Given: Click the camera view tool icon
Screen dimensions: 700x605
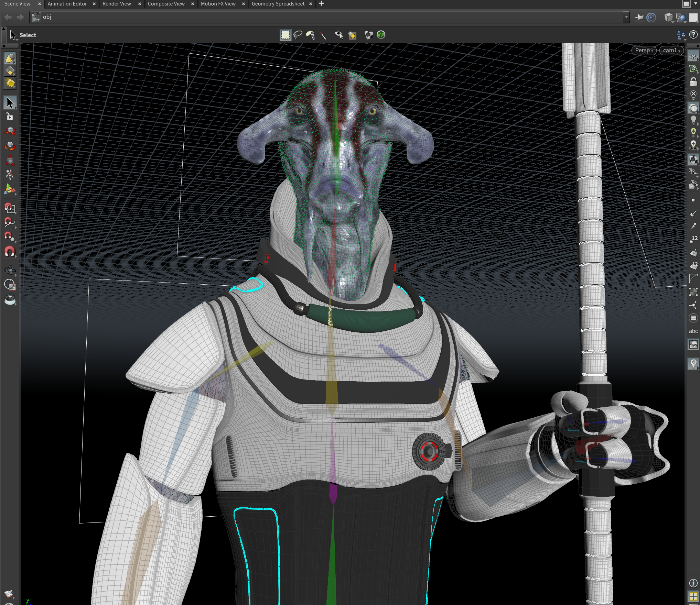Looking at the screenshot, I should (x=10, y=270).
